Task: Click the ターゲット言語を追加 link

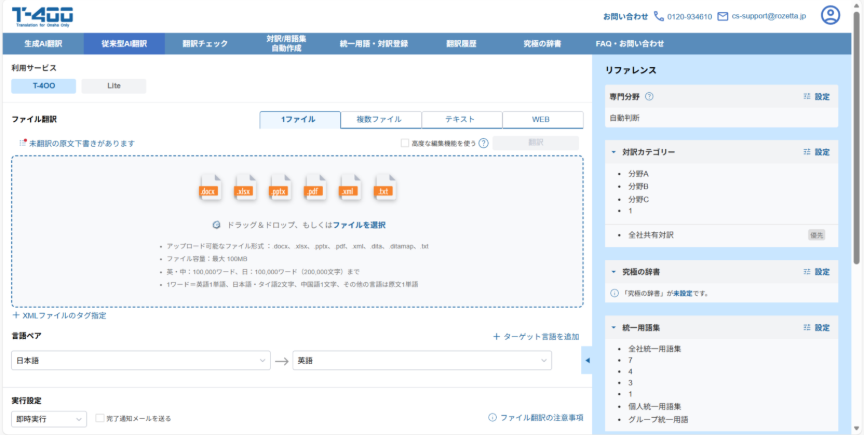Action: 536,336
